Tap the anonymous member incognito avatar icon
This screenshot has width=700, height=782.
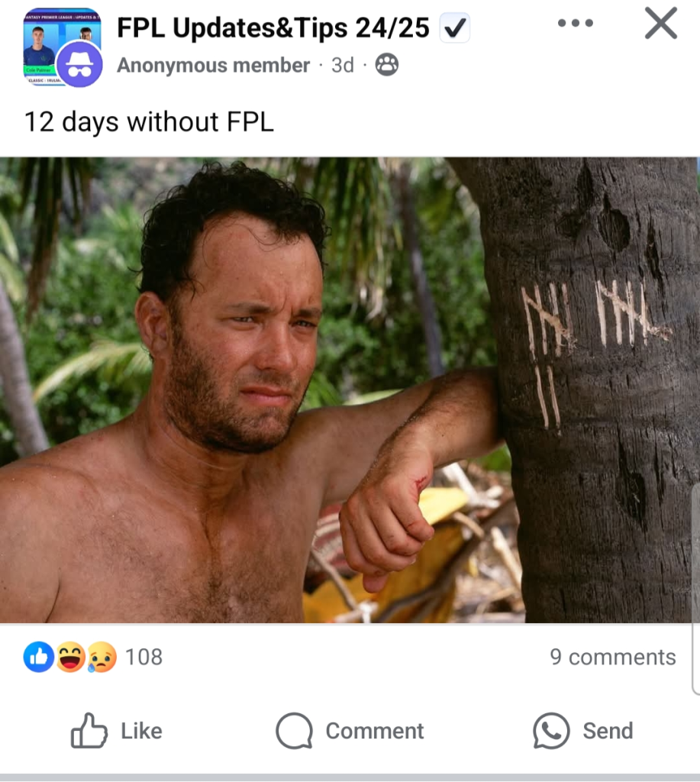pyautogui.click(x=80, y=65)
